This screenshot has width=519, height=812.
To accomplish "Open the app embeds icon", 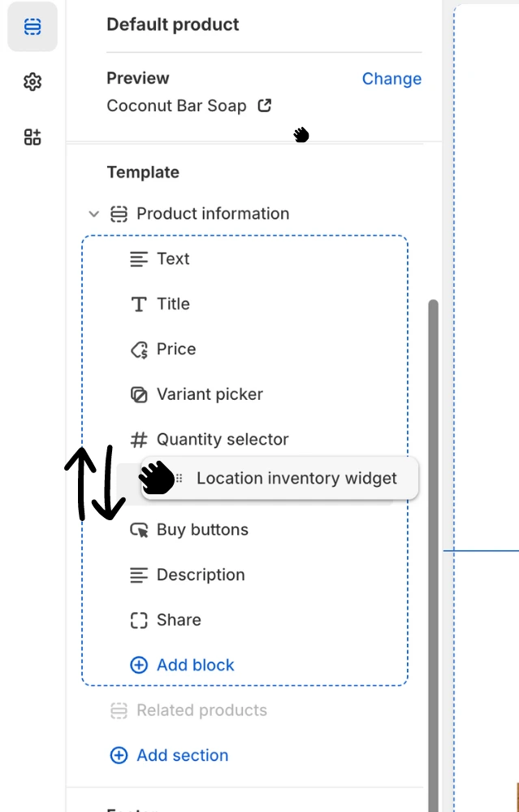I will point(32,137).
